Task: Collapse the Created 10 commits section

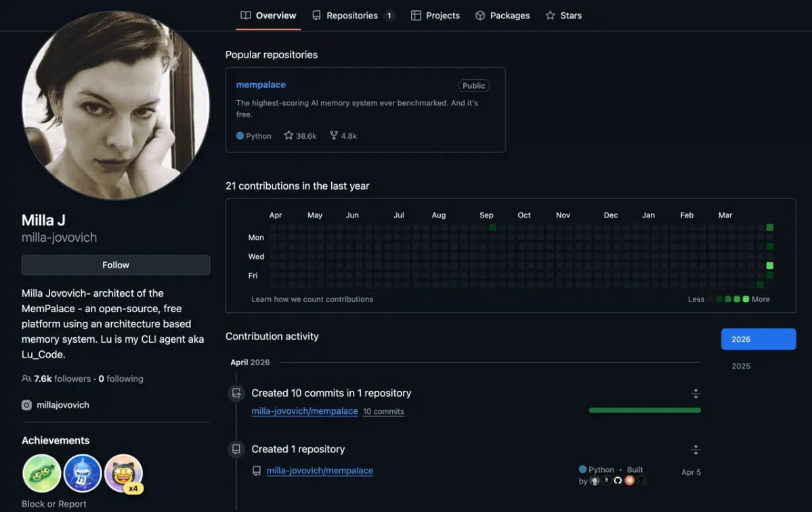Action: pos(696,393)
